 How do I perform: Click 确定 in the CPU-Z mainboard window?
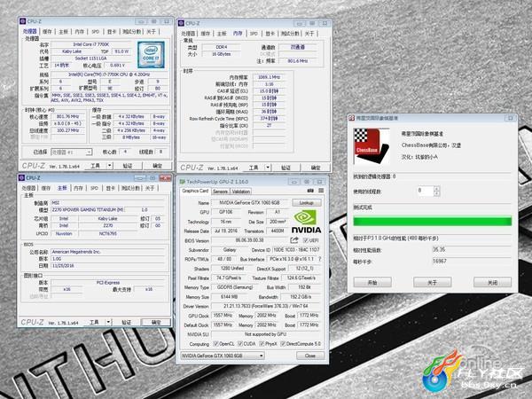point(156,322)
